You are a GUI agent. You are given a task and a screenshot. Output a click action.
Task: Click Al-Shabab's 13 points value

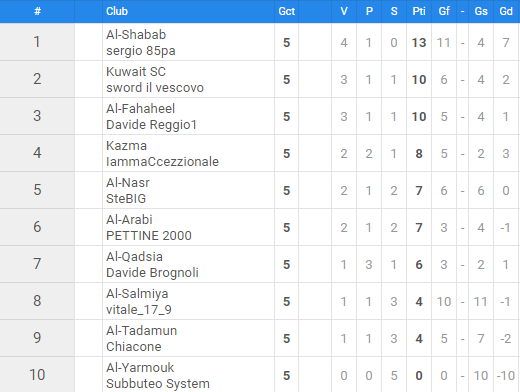coord(419,43)
